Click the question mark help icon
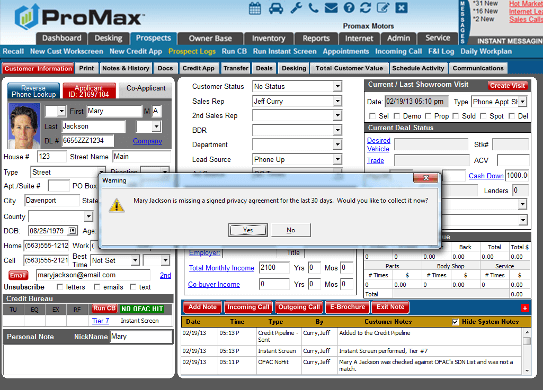The image size is (543, 390). pyautogui.click(x=349, y=8)
